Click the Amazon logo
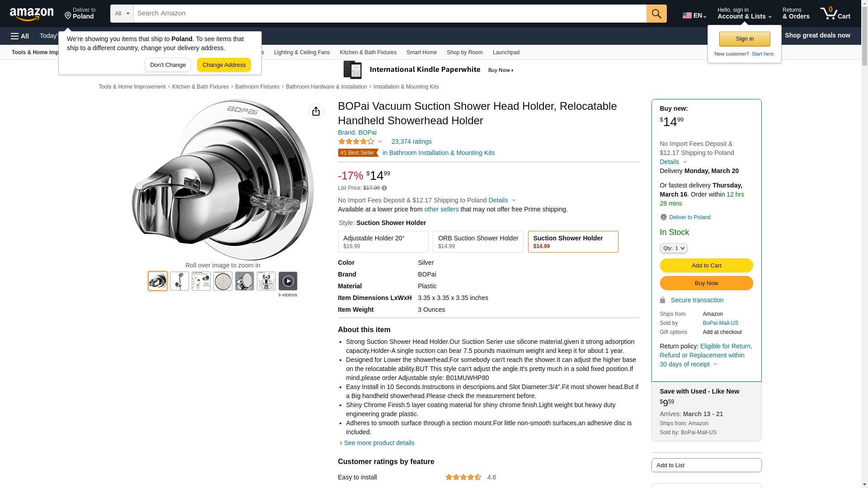 [x=32, y=14]
